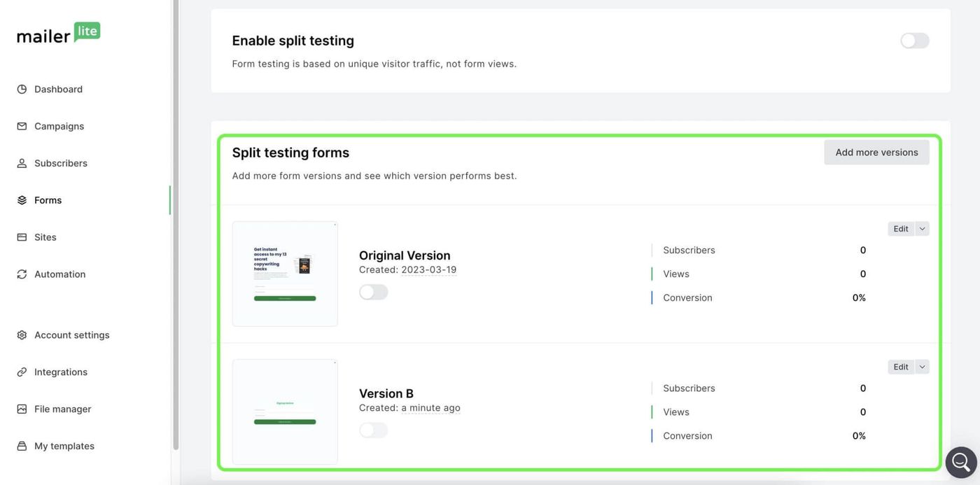Click the My templates icon
Screen dimensions: 980x485
[22, 446]
